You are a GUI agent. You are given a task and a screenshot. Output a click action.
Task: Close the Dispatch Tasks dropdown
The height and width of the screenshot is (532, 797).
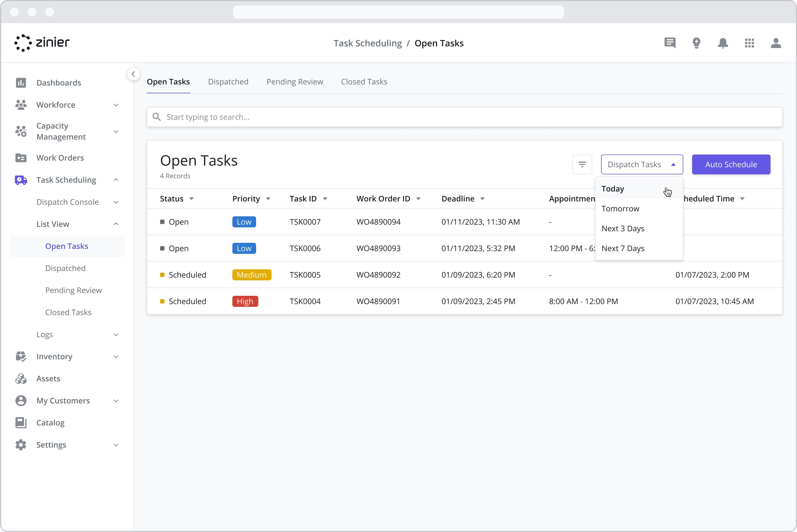642,164
